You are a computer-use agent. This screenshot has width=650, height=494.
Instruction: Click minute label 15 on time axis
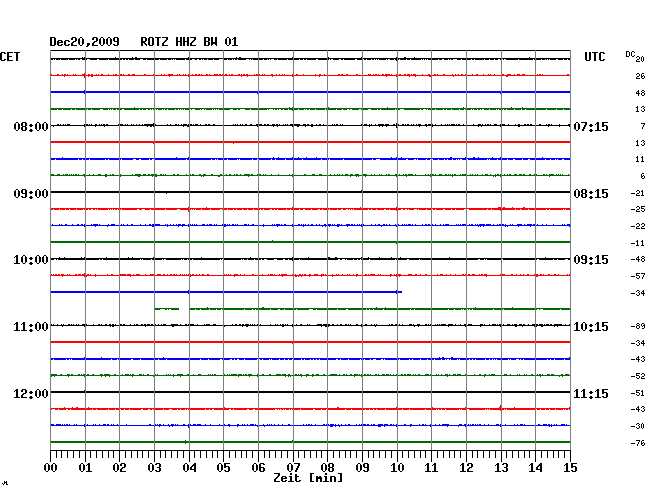pos(570,468)
